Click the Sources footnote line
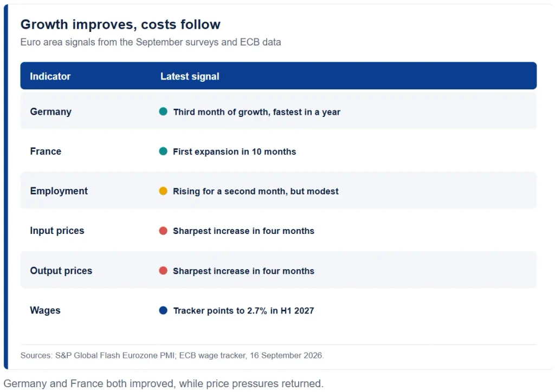 coord(172,355)
